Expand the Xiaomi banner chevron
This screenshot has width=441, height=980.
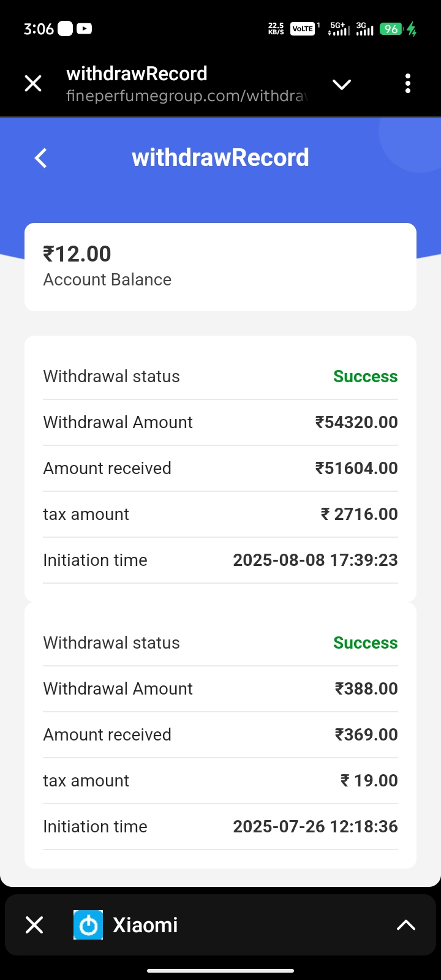(406, 925)
